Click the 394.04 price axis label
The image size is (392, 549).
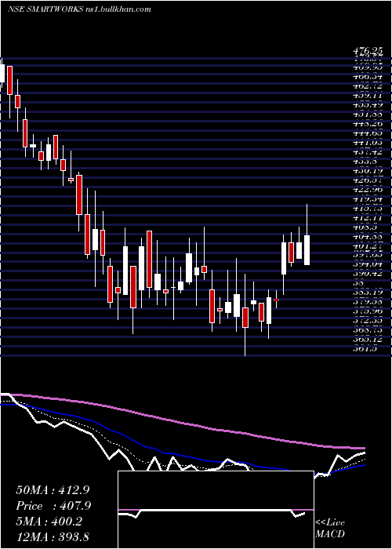[368, 264]
